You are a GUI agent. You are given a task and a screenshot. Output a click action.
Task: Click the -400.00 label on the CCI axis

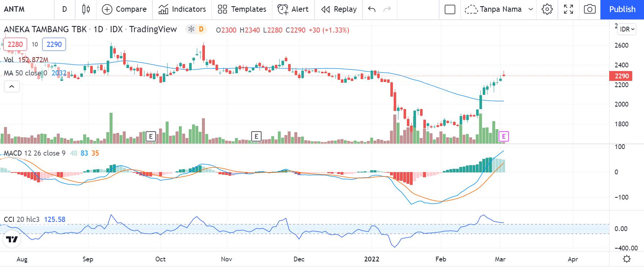(626, 248)
